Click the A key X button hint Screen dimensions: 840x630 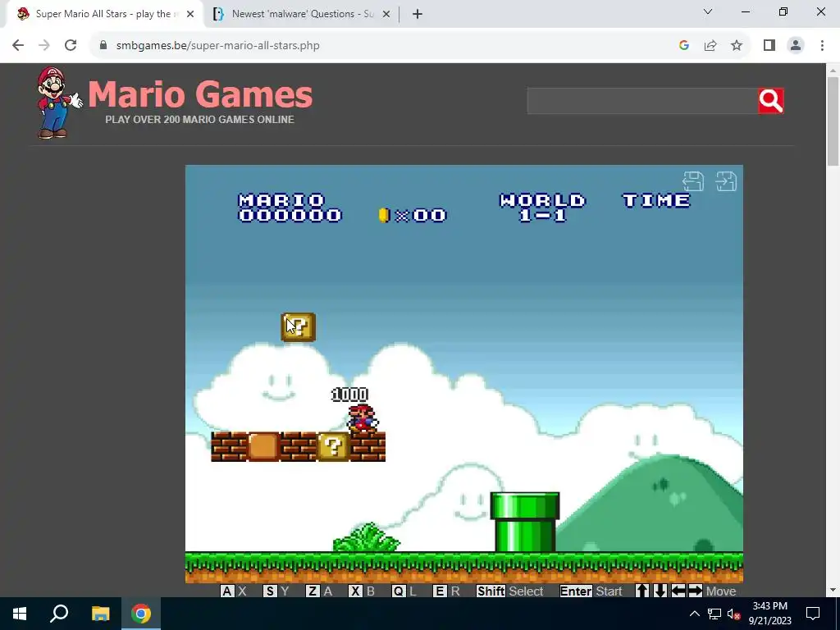[234, 591]
